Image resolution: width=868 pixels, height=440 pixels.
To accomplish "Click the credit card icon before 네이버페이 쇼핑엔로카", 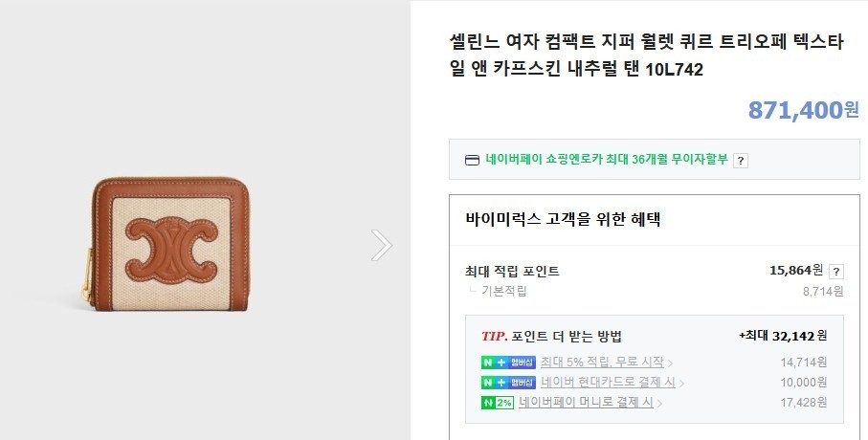I will (472, 160).
